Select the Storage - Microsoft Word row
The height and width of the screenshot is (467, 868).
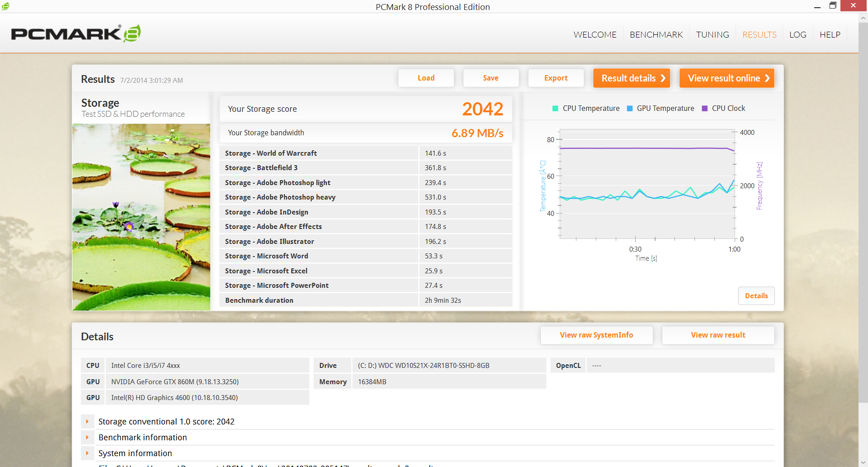point(366,256)
